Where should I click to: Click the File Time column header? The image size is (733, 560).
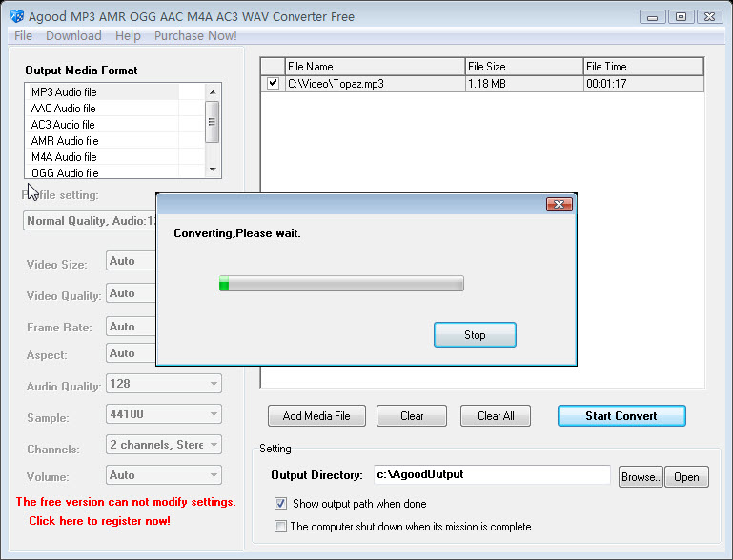click(643, 67)
